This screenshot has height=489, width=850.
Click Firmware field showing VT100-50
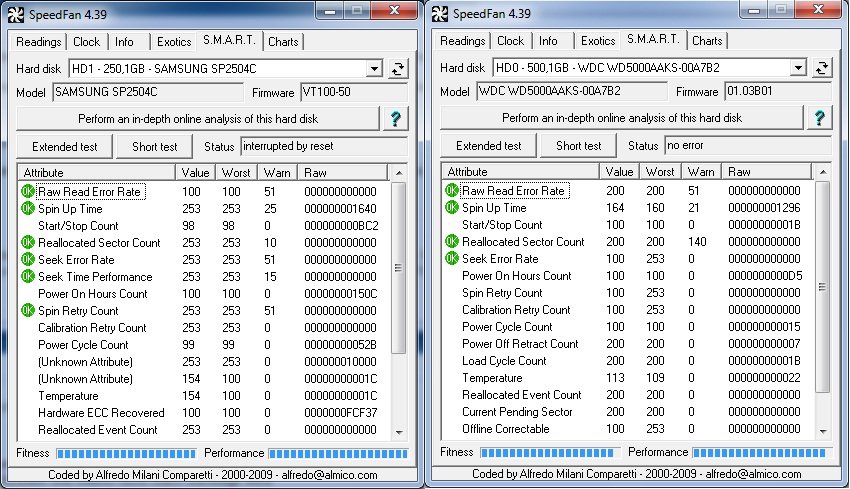point(354,92)
